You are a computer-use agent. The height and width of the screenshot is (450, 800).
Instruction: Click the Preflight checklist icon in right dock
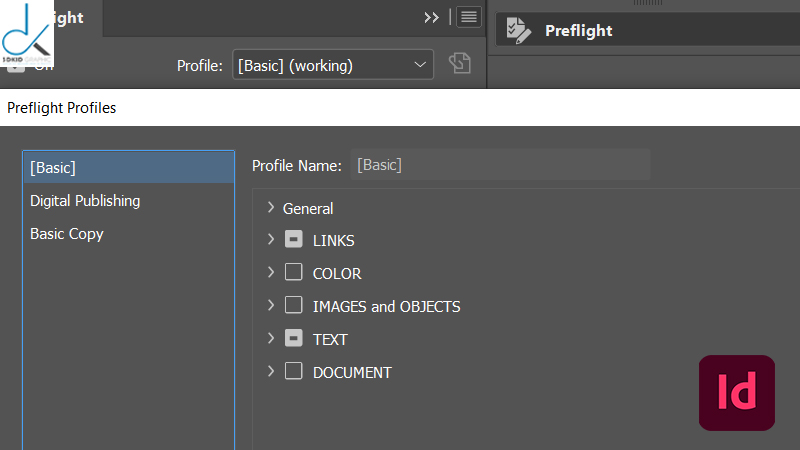point(519,30)
